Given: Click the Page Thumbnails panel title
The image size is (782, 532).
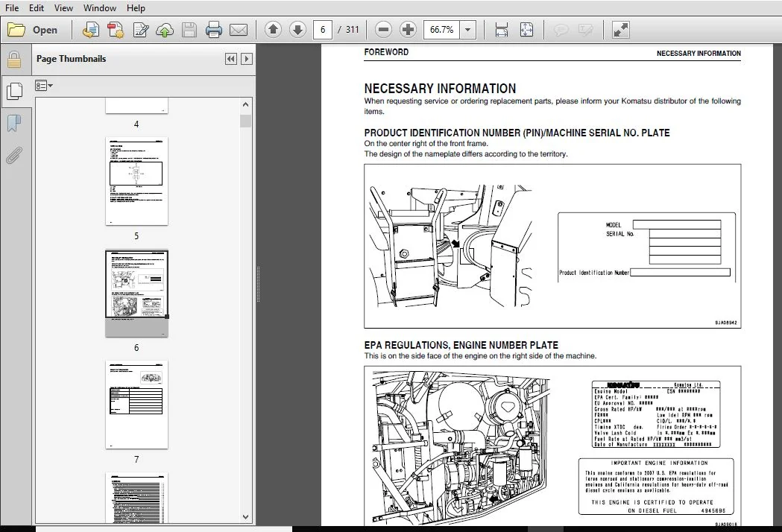Looking at the screenshot, I should click(72, 59).
